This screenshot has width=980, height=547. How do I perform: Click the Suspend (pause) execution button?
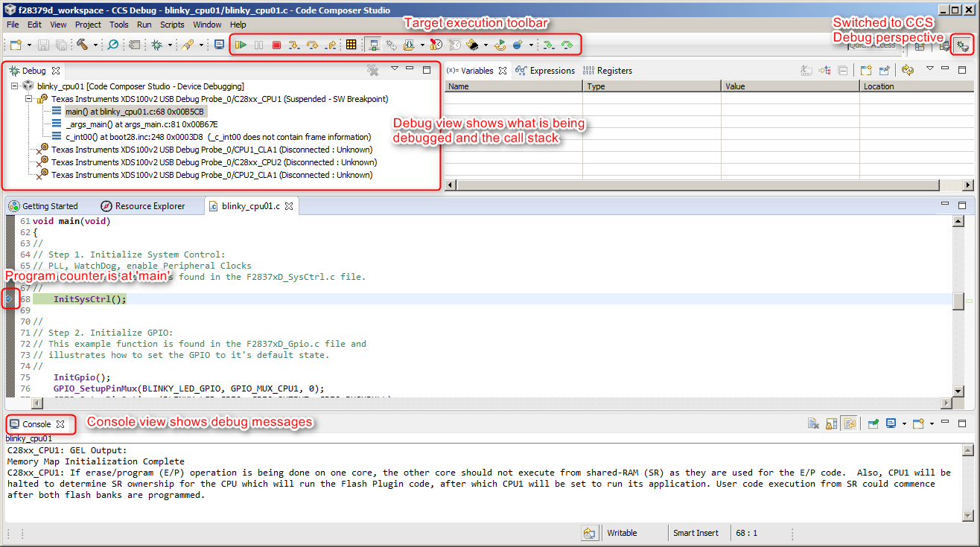click(258, 45)
